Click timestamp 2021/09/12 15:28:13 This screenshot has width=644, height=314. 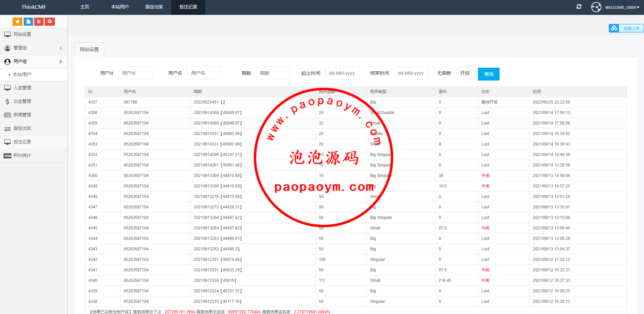[551, 301]
